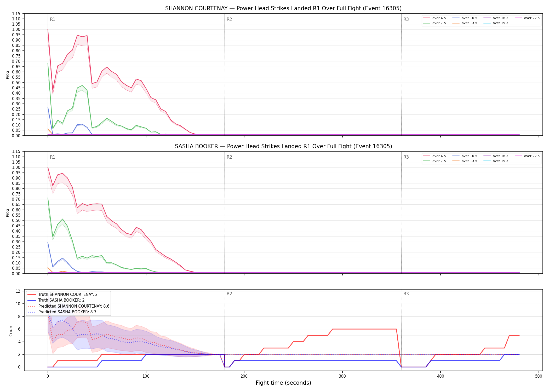Click the 'Count' y-axis label
The image size is (549, 392).
click(11, 330)
